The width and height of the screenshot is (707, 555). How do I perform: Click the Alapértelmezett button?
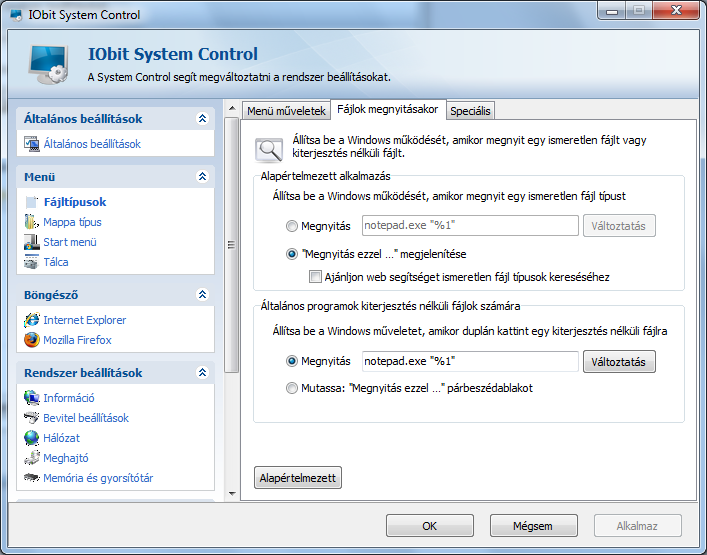298,478
